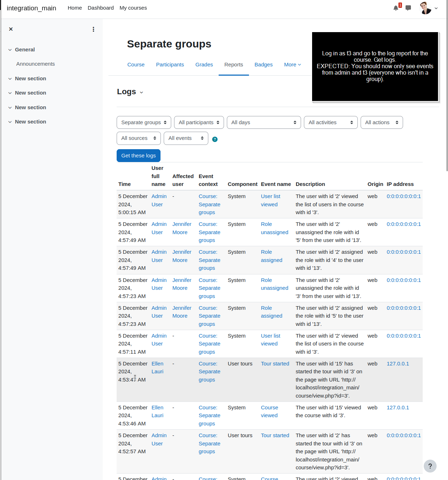
Task: Open My courses in top navigation
Action: pyautogui.click(x=133, y=8)
